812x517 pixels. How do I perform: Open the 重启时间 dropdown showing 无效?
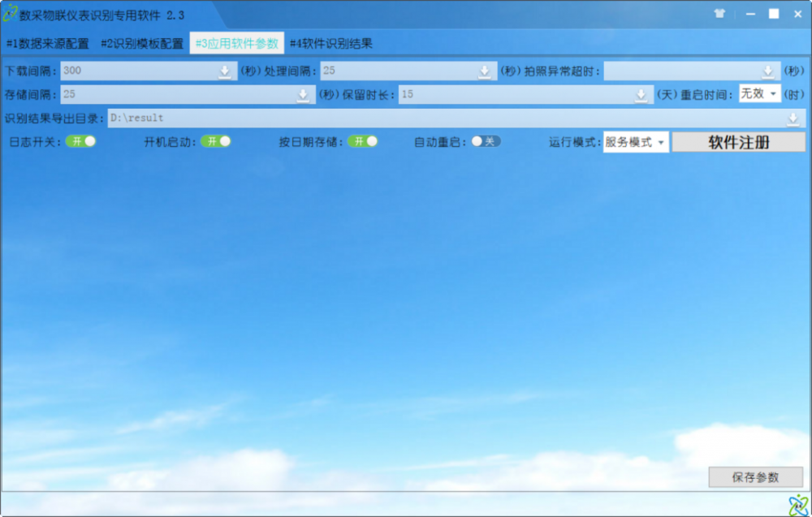[x=759, y=94]
